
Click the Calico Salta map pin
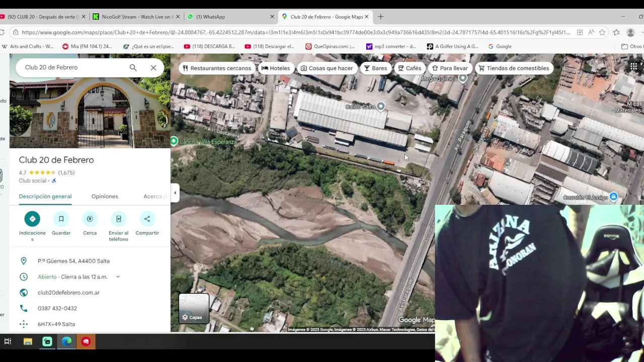tap(381, 107)
